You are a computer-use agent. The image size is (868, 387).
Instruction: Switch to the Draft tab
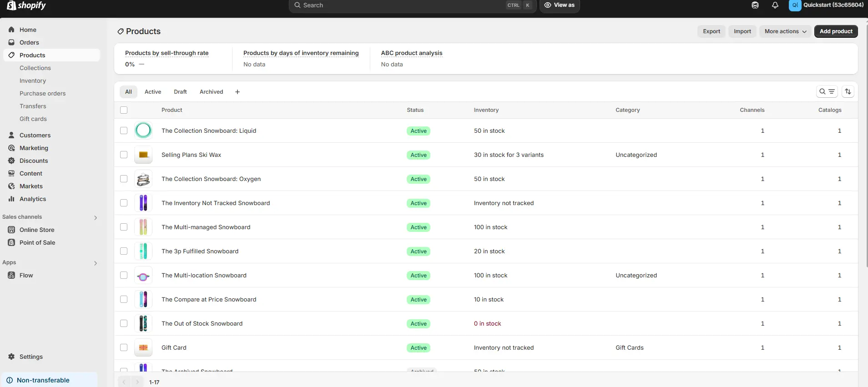coord(180,92)
